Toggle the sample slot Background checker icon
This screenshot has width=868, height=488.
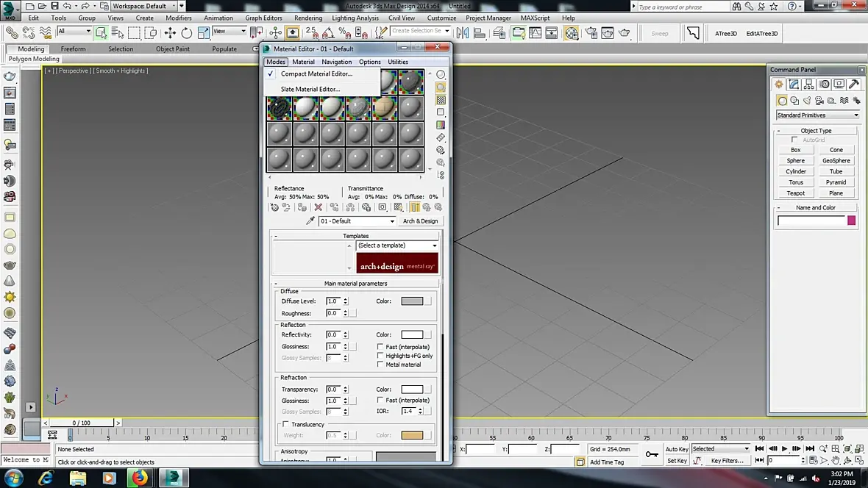point(441,100)
